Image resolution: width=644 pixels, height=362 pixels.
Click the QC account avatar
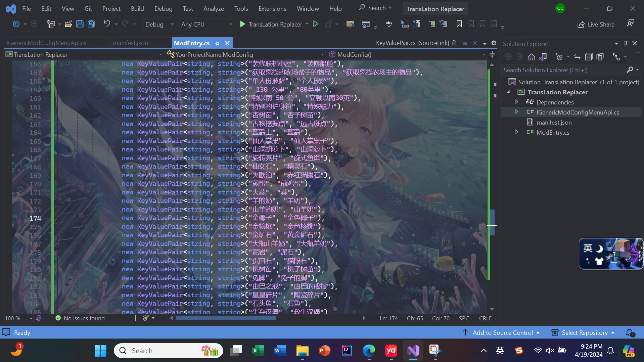coord(560,8)
